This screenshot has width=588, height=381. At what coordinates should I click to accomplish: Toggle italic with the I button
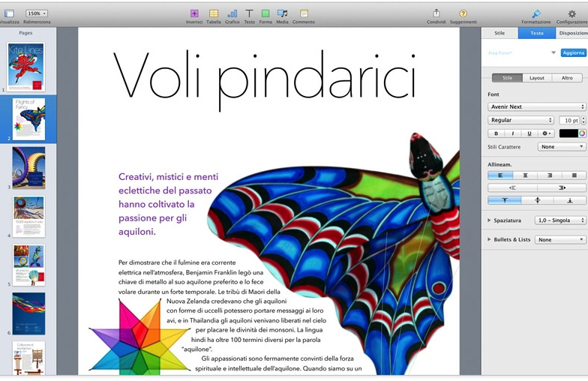click(513, 133)
